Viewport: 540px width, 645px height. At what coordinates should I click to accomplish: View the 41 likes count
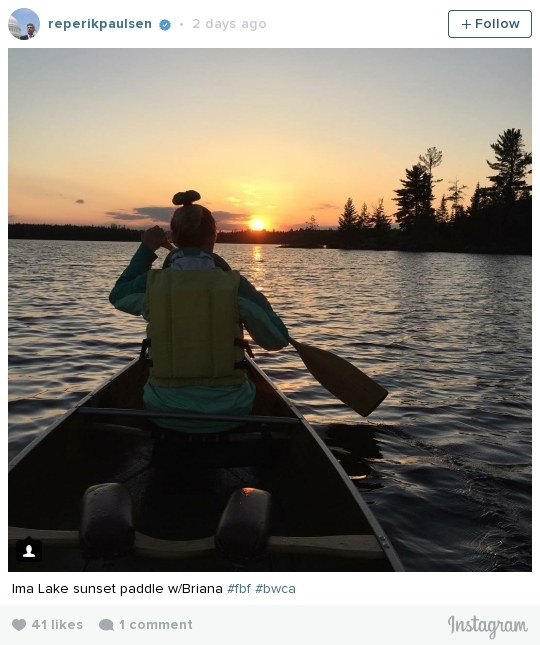click(57, 624)
